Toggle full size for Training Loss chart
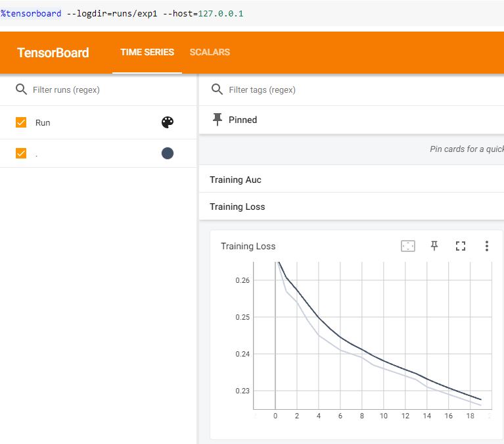The height and width of the screenshot is (444, 504). pos(461,246)
